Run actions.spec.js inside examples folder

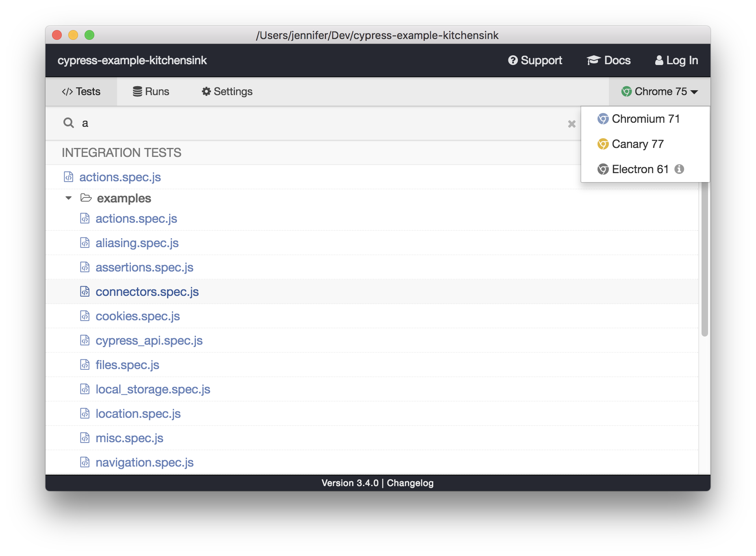pyautogui.click(x=136, y=219)
